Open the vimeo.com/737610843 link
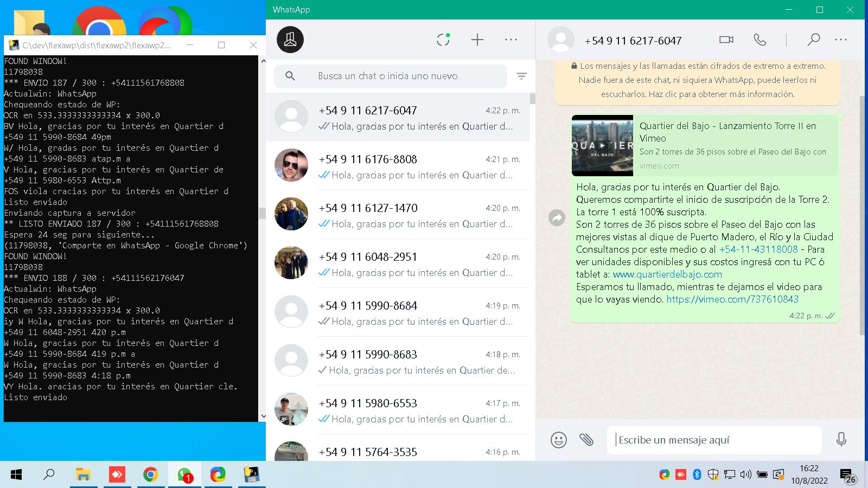Viewport: 868px width, 488px height. click(x=732, y=299)
